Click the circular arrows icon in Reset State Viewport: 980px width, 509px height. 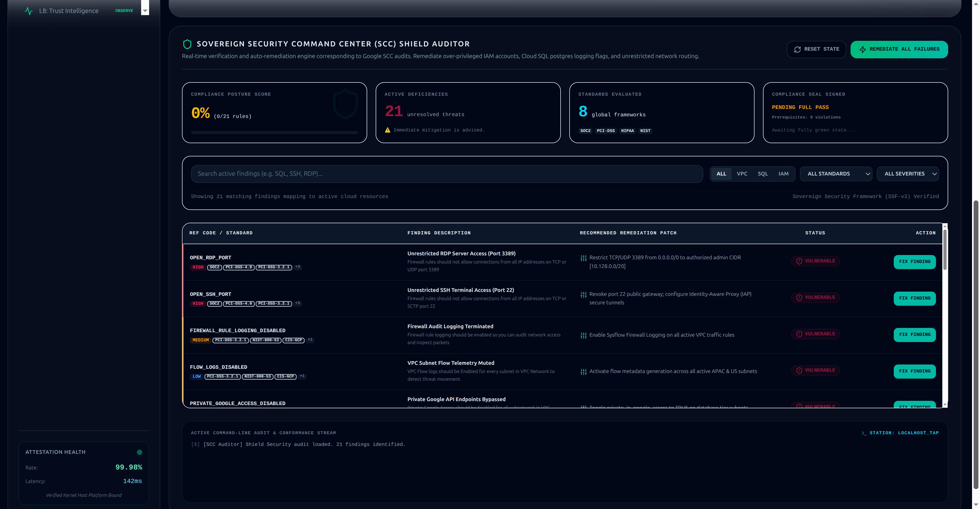pyautogui.click(x=797, y=49)
